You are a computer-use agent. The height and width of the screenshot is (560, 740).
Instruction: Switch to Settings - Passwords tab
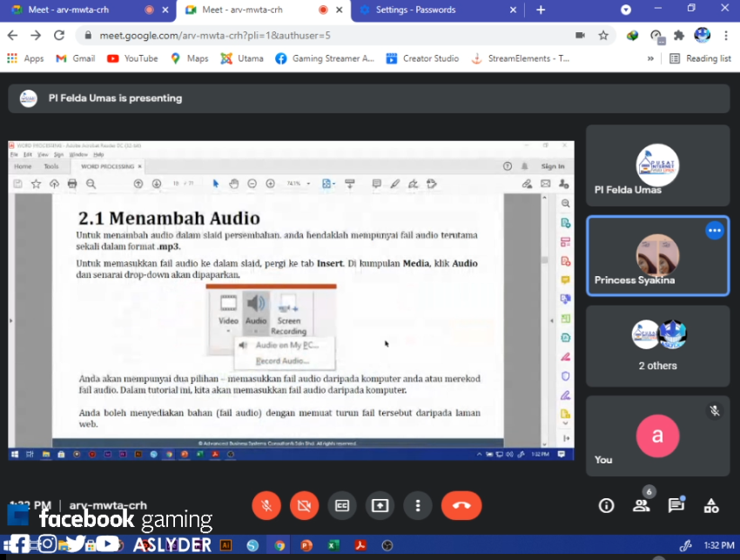click(x=429, y=10)
